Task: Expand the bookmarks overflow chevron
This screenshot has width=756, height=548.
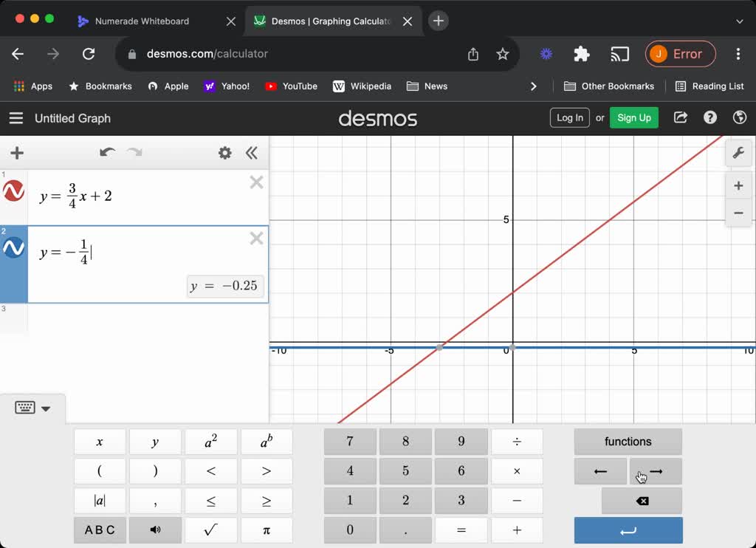Action: (x=534, y=86)
